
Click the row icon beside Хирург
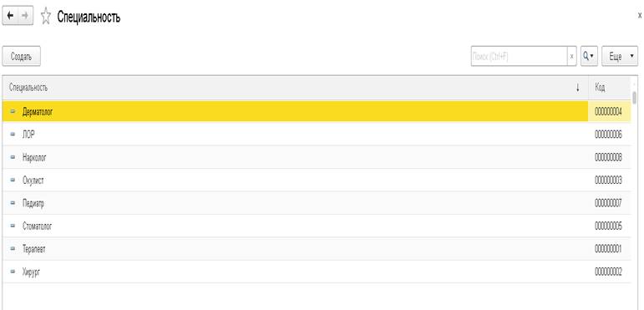tap(13, 272)
